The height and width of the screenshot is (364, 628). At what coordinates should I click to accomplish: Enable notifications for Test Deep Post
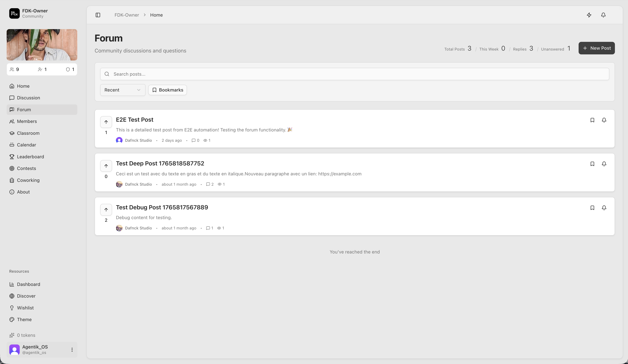click(604, 164)
